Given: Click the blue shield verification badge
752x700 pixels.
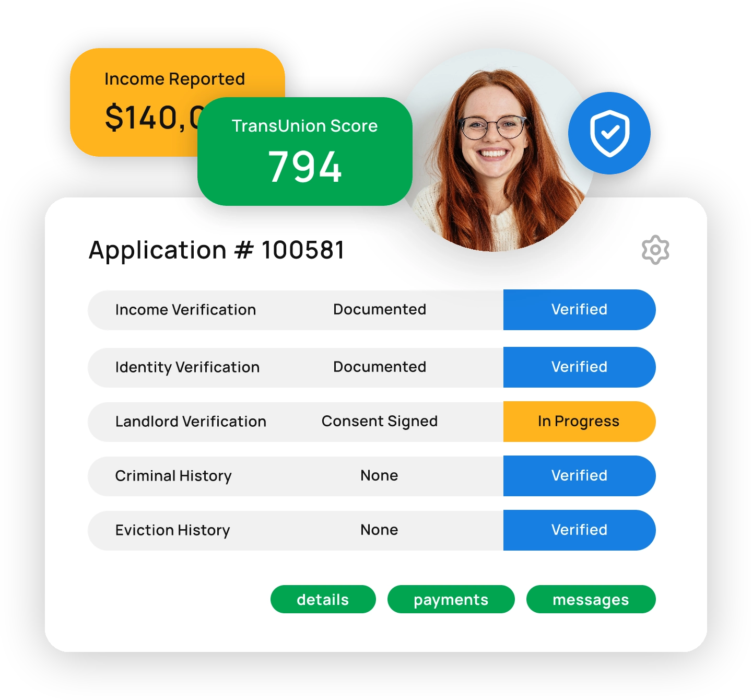Looking at the screenshot, I should point(609,133).
